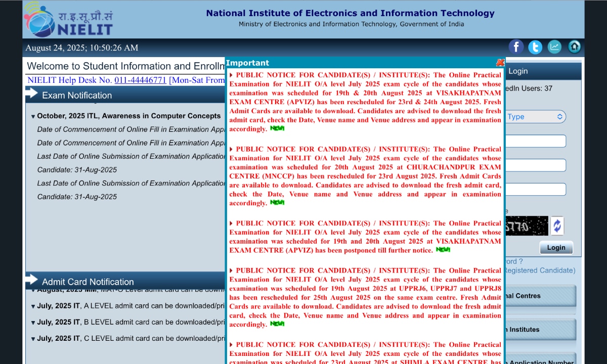The height and width of the screenshot is (364, 607).
Task: Click the UPPRJ6, UPPRJ7 rescheduled notice
Action: click(x=365, y=297)
